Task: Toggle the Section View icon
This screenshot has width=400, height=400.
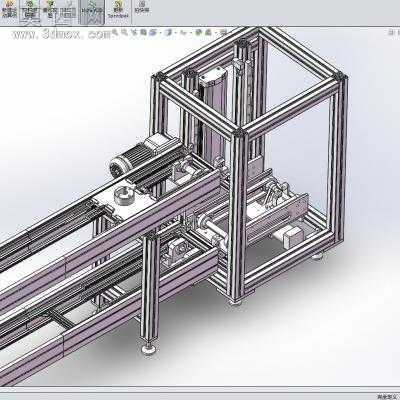Action: 143,32
